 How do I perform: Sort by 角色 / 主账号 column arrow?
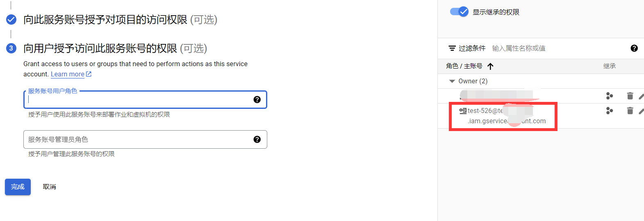coord(490,66)
